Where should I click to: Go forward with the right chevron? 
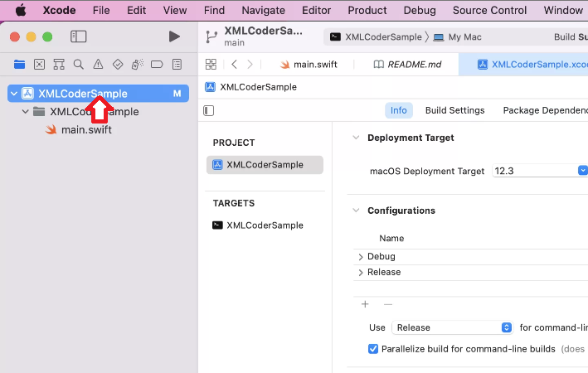pos(250,64)
